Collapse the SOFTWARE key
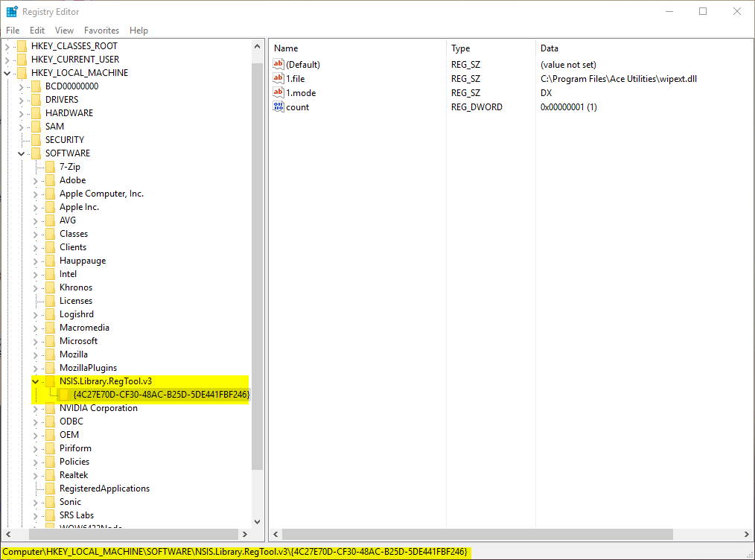Image resolution: width=755 pixels, height=560 pixels. coord(22,153)
